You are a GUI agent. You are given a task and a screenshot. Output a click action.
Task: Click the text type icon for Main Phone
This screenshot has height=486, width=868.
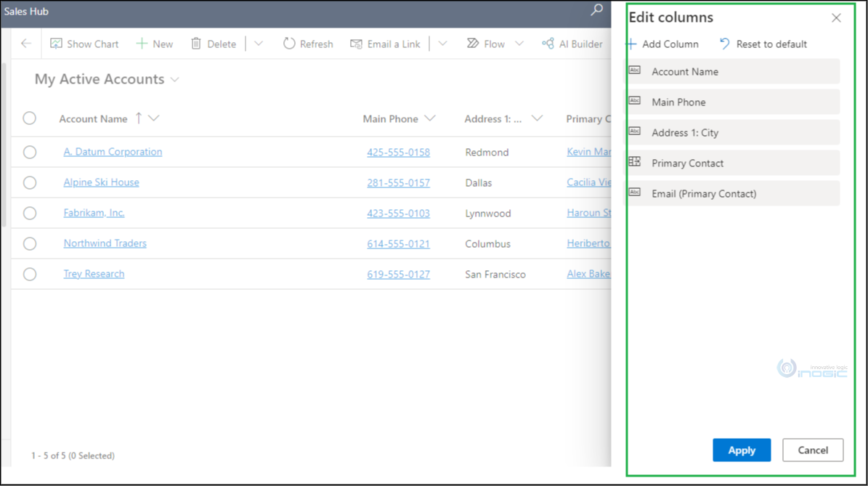pos(635,101)
